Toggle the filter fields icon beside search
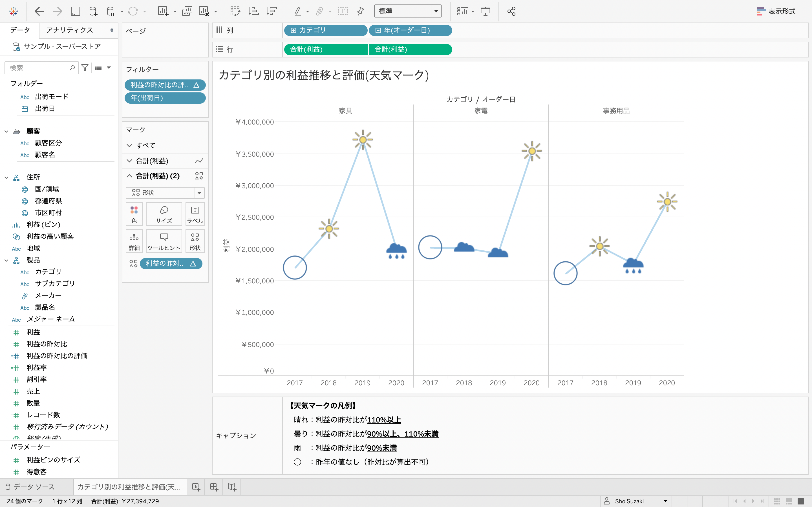812x507 pixels. point(85,68)
